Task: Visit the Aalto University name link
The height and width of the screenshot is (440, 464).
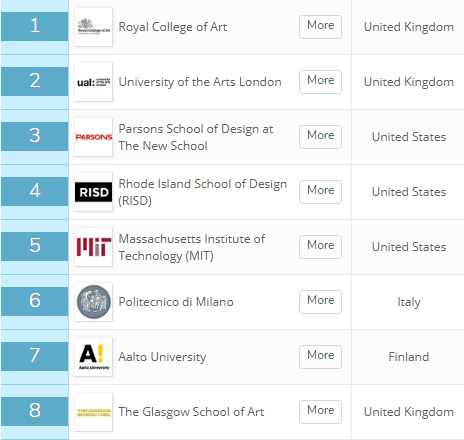Action: [162, 357]
